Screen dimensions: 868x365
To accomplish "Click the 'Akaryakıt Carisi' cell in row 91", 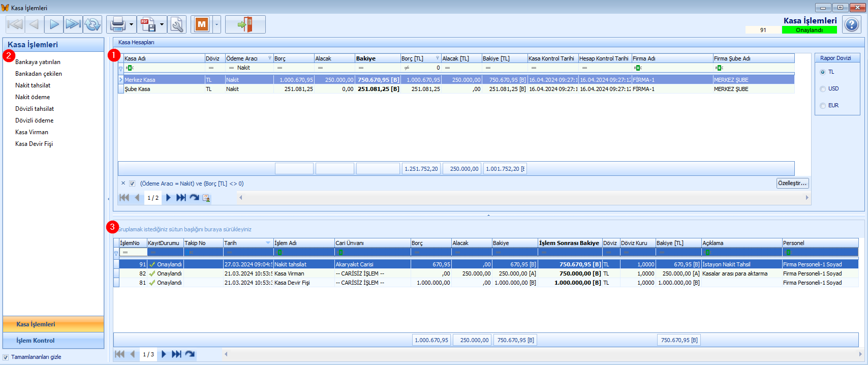I will coord(373,264).
